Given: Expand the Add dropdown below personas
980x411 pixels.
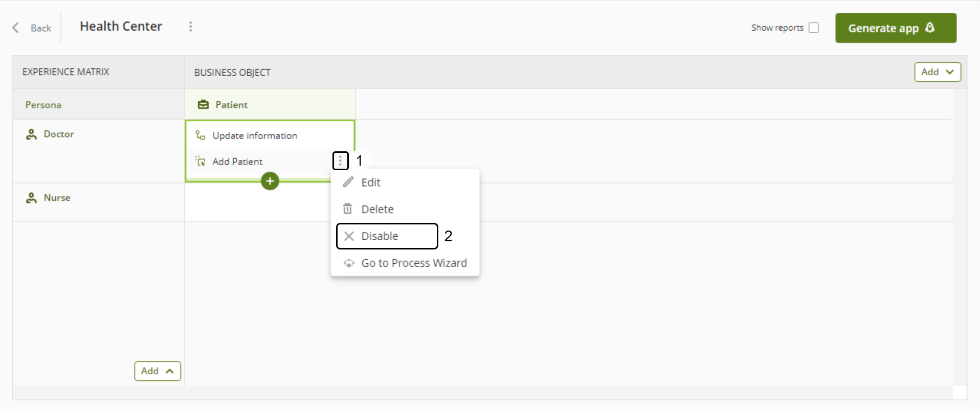Looking at the screenshot, I should coord(157,371).
